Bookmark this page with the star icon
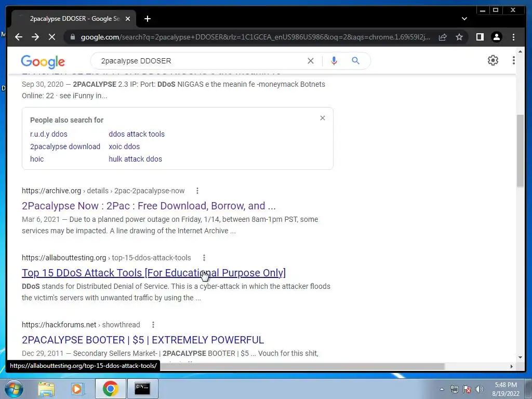Viewport: 532px width, 399px height. (x=459, y=37)
